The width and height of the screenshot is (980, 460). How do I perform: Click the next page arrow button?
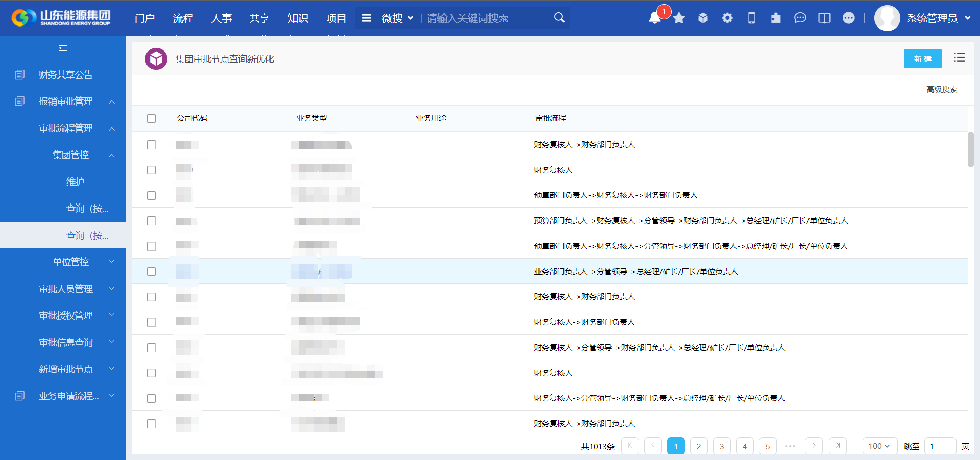click(x=814, y=446)
